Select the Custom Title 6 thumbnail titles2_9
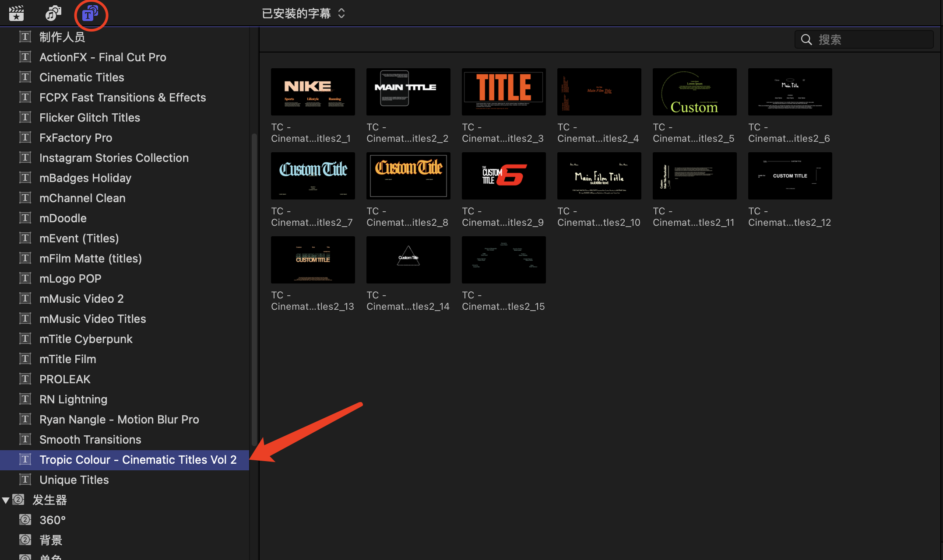 [503, 176]
